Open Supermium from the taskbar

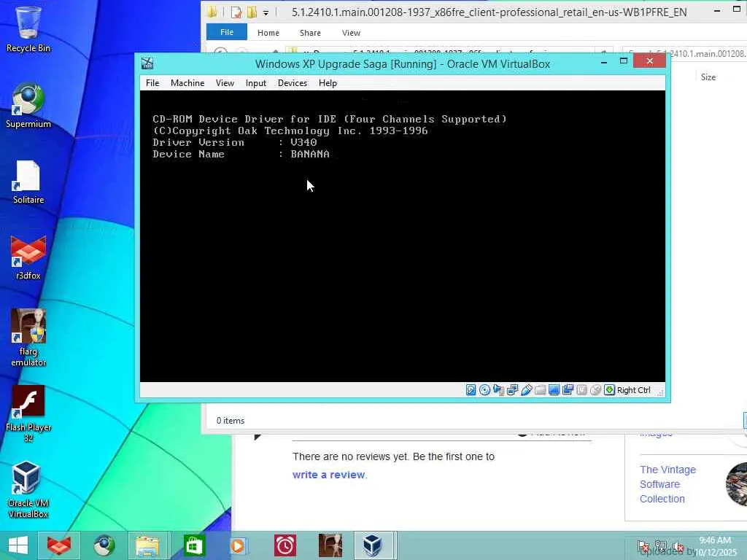(104, 545)
